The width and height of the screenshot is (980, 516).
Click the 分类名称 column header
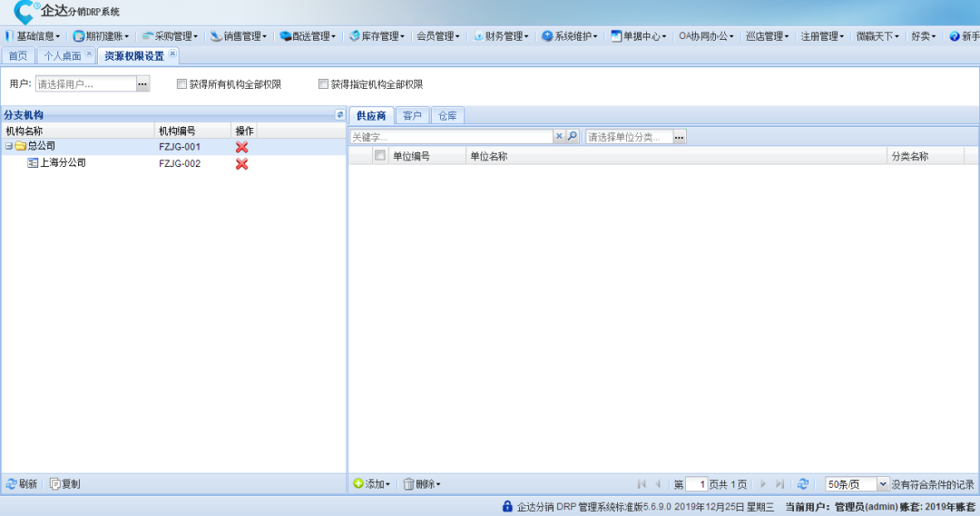[926, 156]
